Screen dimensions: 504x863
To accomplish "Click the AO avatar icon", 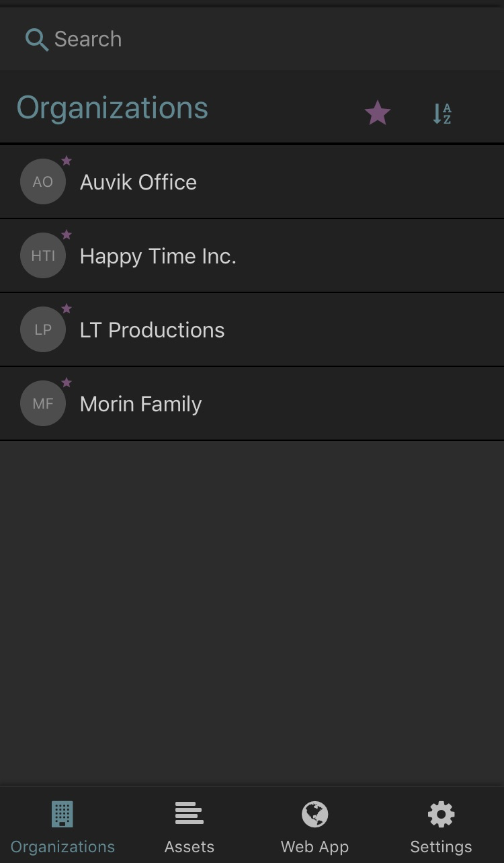I will [43, 182].
